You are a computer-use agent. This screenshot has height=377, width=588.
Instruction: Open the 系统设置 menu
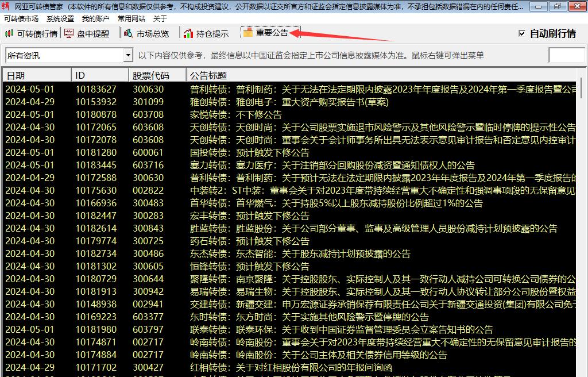(x=60, y=19)
